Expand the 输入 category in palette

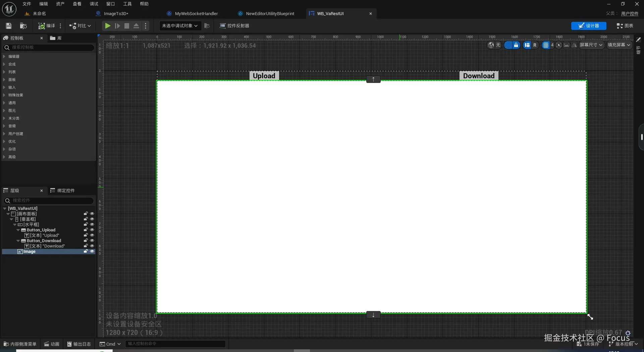coord(12,87)
